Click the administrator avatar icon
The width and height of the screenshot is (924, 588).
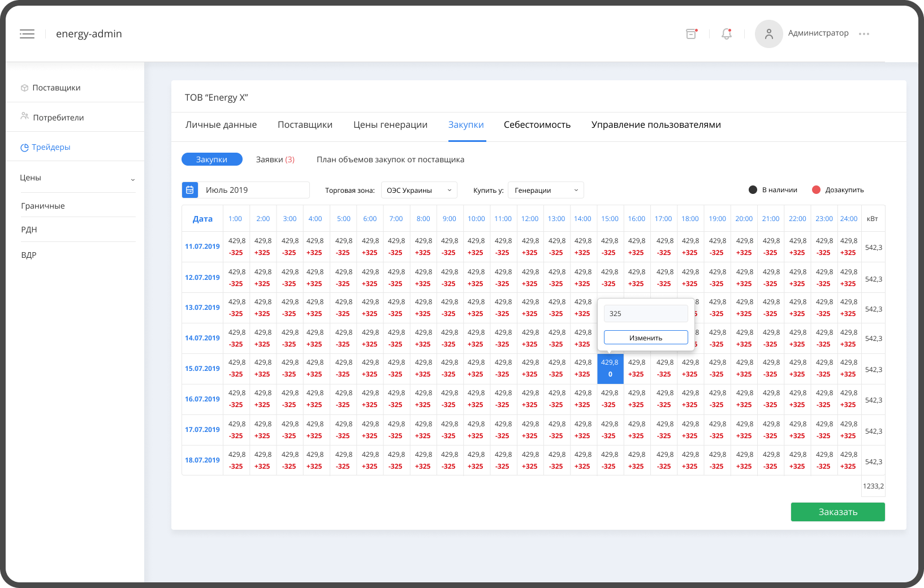tap(768, 34)
